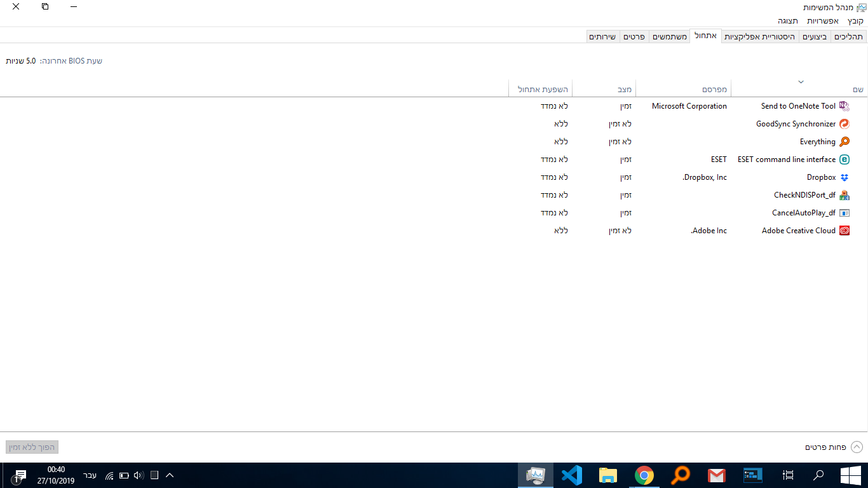Click the CheckNDISPort_df row icon
The width and height of the screenshot is (868, 488).
click(x=844, y=195)
